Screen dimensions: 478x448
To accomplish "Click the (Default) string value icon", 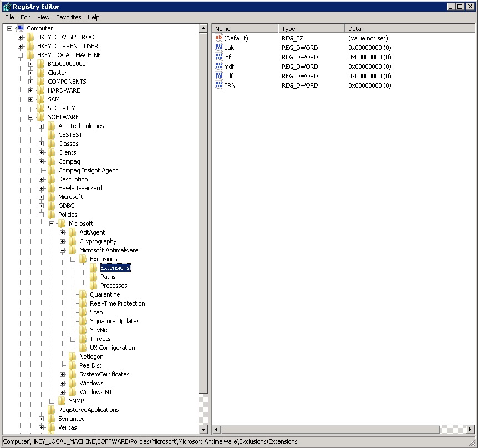I will click(x=218, y=38).
